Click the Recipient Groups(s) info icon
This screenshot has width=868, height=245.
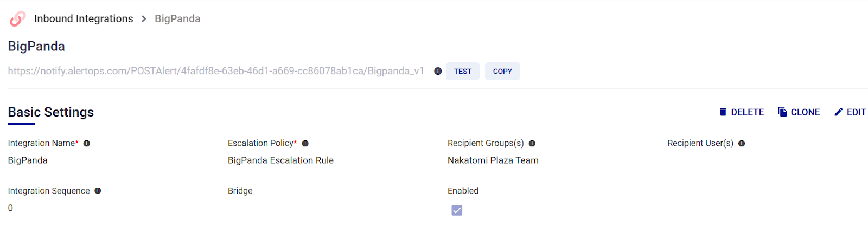pos(532,144)
